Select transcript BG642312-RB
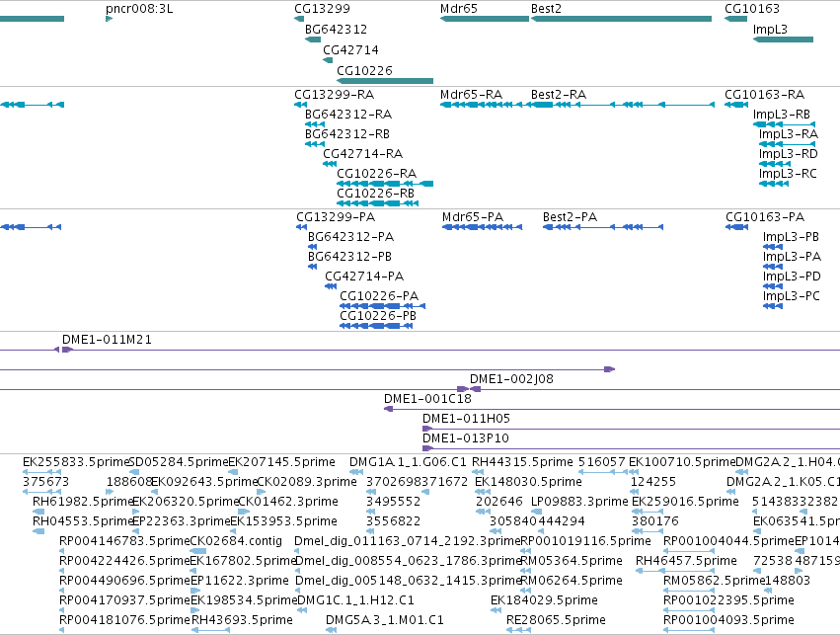Viewport: 840px width, 635px height. [315, 144]
